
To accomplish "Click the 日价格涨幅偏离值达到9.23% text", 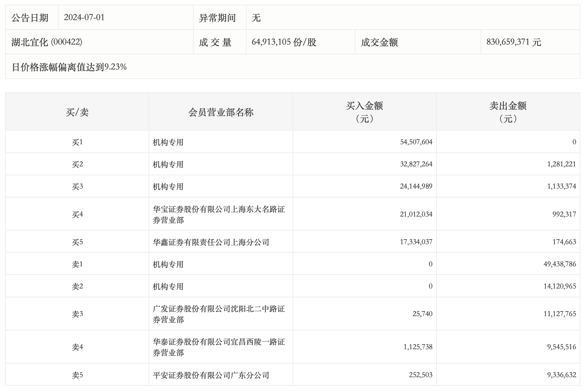I will (69, 67).
